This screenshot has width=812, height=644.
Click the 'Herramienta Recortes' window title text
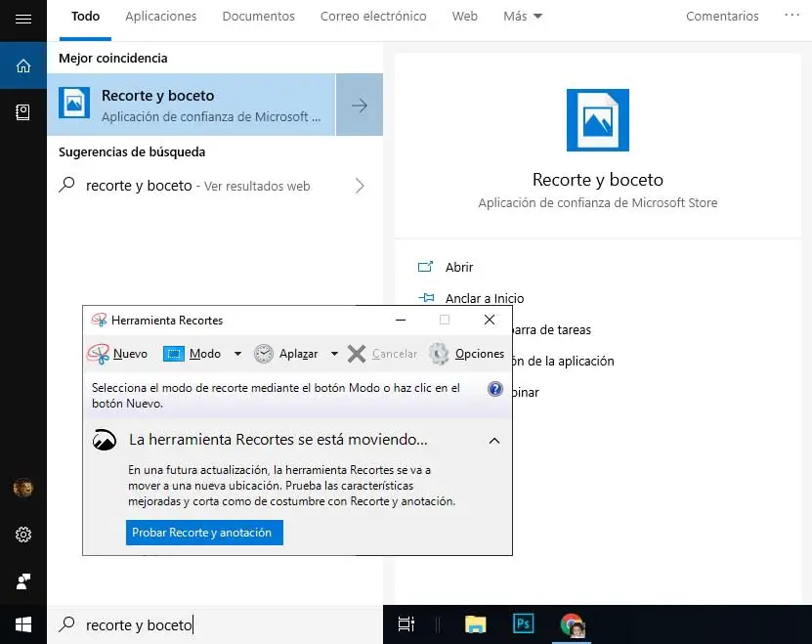(x=167, y=321)
